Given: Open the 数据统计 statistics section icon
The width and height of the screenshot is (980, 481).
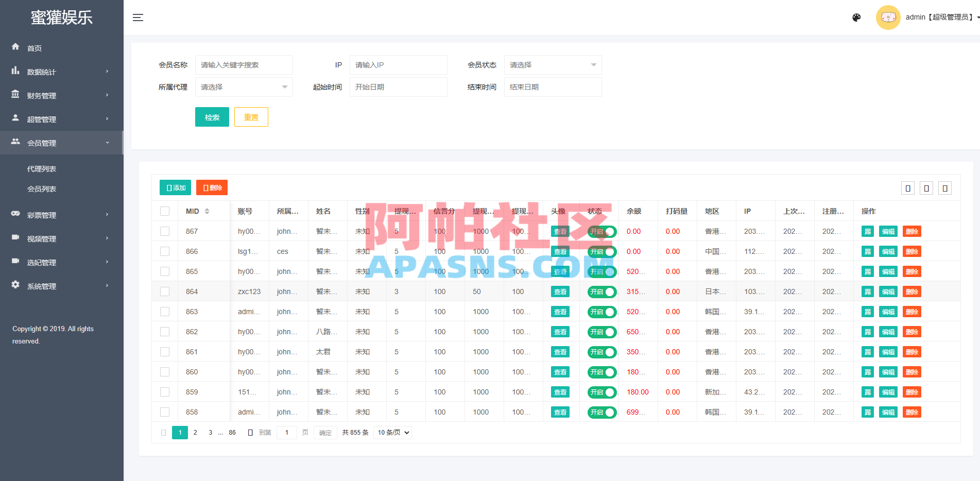Looking at the screenshot, I should [15, 72].
